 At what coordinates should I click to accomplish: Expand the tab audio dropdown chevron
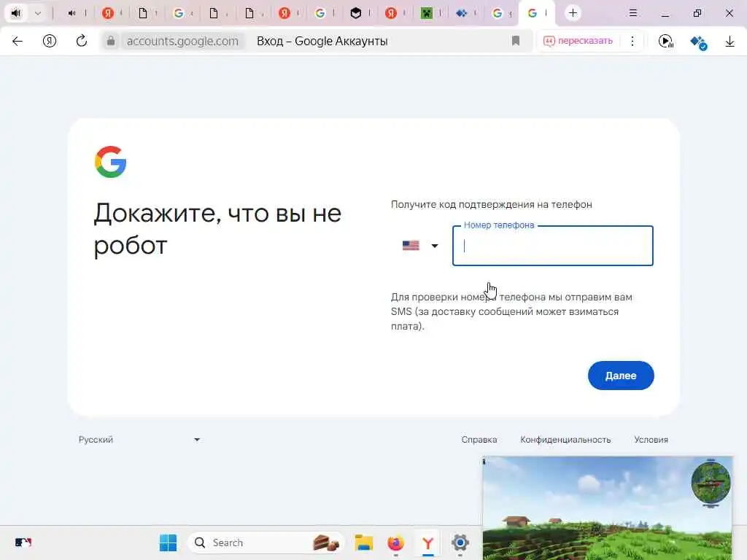(x=38, y=13)
